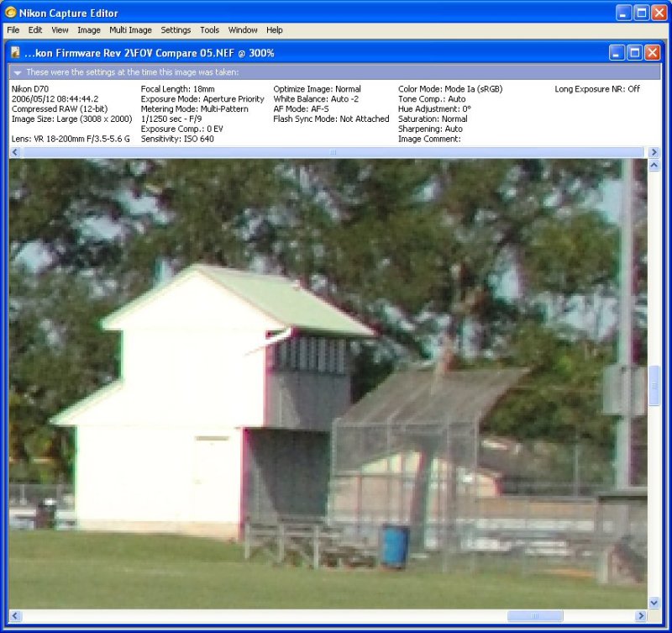Close the Nikon Capture Editor application
This screenshot has width=672, height=633.
pyautogui.click(x=659, y=13)
